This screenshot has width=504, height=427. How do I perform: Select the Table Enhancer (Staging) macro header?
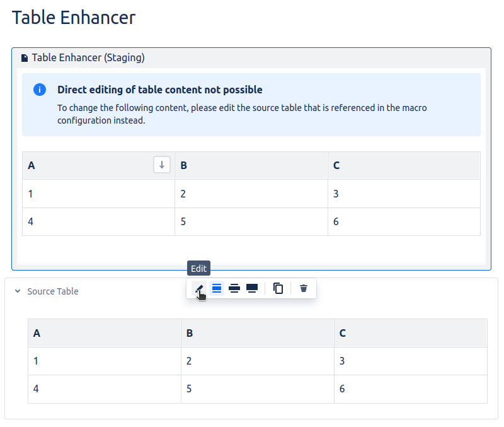click(88, 58)
